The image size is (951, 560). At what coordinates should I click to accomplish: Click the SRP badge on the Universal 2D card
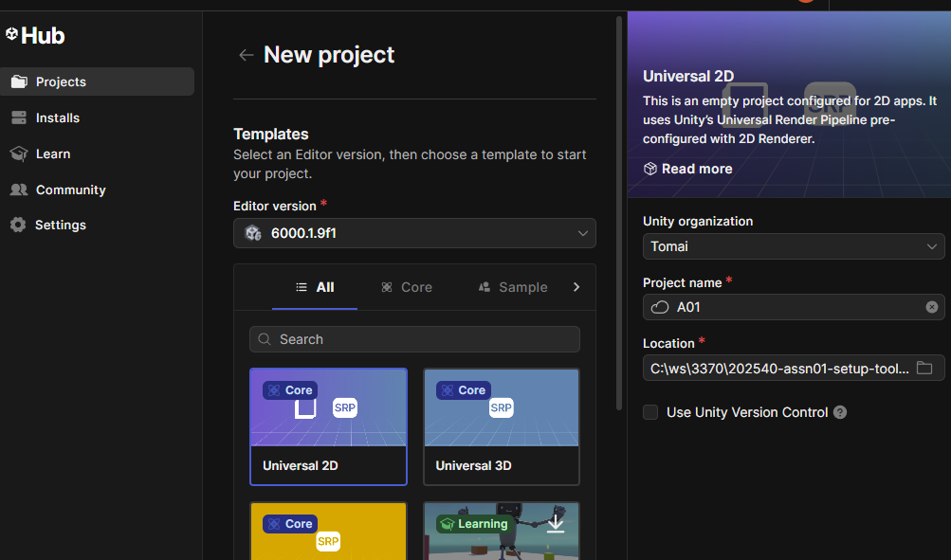coord(344,407)
